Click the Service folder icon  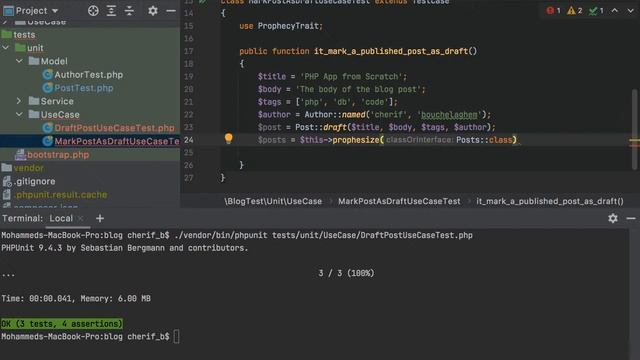point(34,101)
